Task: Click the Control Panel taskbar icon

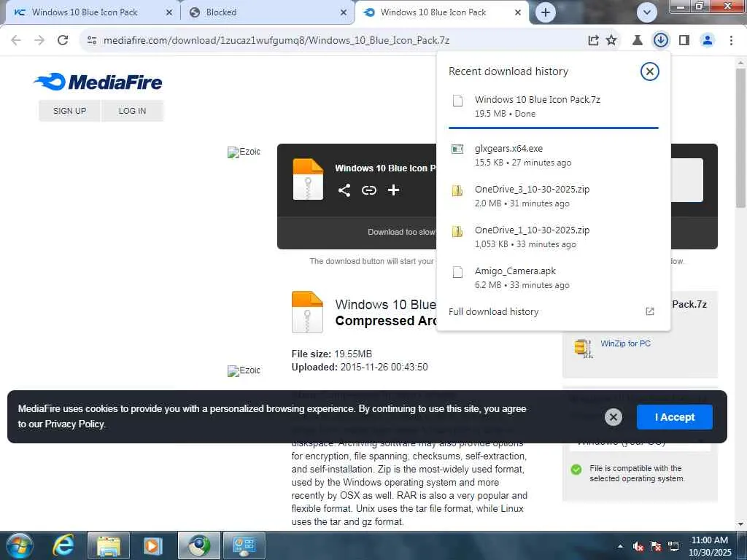Action: coord(244,545)
